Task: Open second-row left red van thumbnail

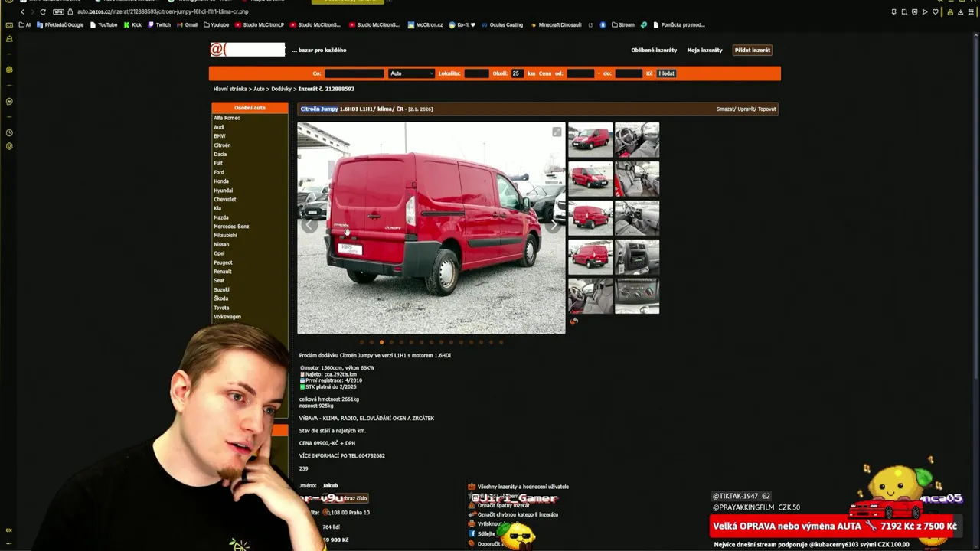Action: click(590, 179)
